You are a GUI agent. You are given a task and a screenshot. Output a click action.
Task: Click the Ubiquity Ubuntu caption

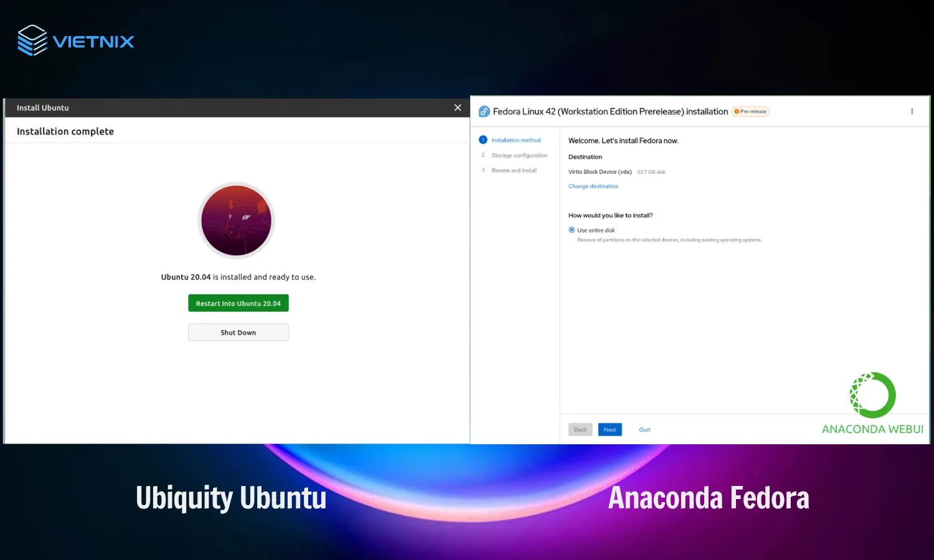231,498
